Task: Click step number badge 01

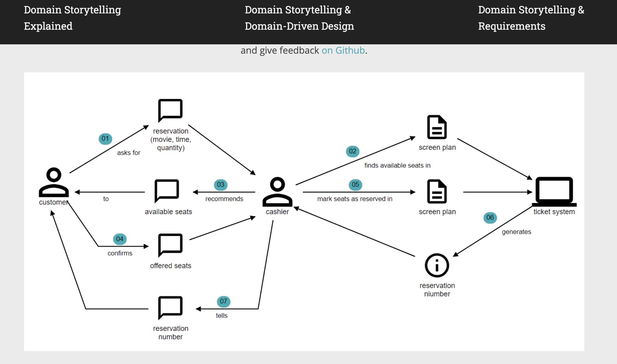Action: pos(105,139)
